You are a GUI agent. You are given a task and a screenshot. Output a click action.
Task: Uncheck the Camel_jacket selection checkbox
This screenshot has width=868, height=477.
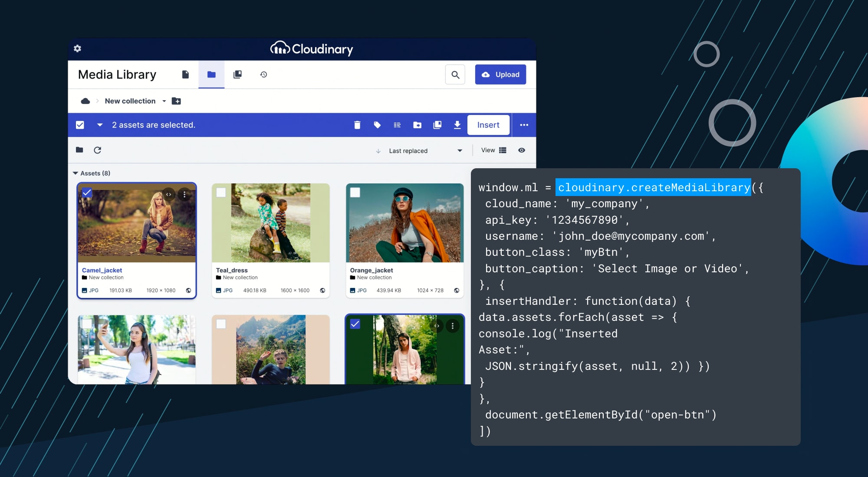point(87,192)
